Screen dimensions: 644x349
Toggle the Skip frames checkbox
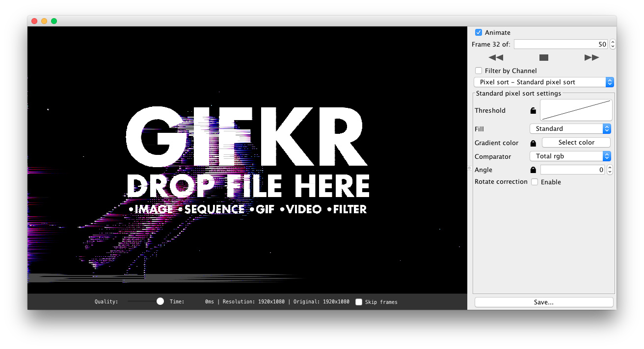click(x=359, y=302)
